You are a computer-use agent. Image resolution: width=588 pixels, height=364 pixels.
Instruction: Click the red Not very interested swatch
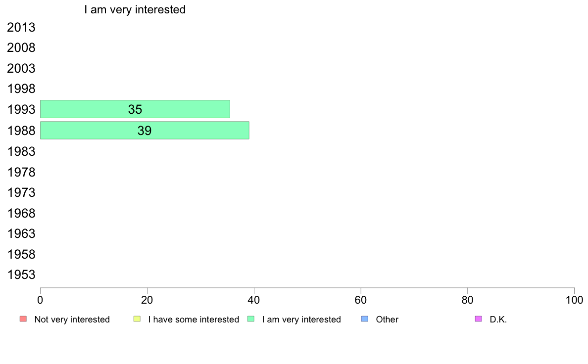[23, 319]
